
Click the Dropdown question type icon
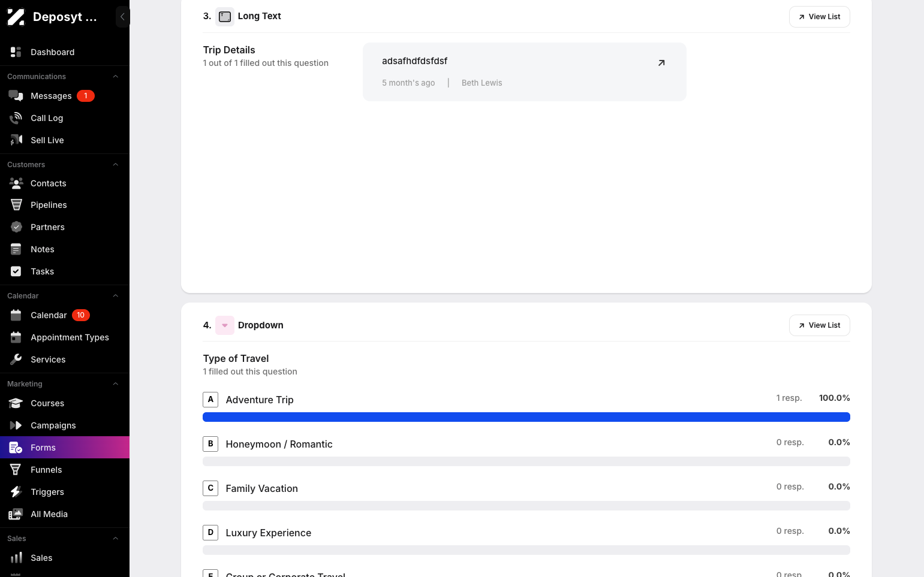click(225, 325)
